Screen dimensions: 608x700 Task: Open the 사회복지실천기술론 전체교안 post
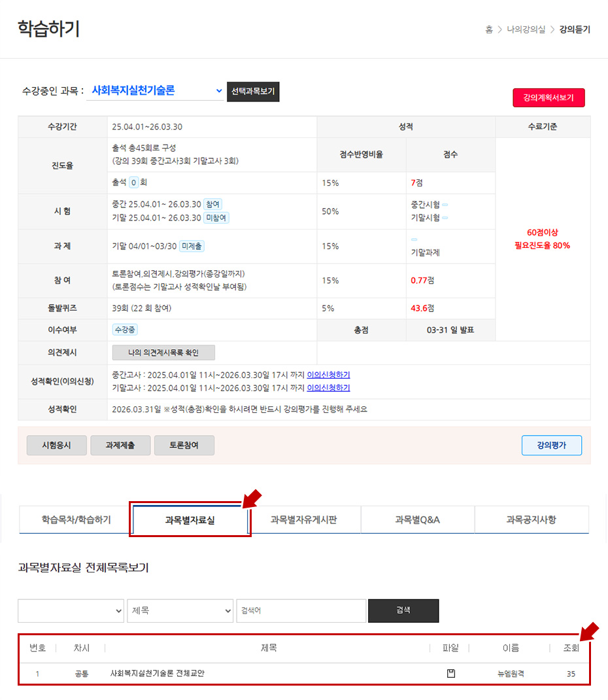click(158, 673)
